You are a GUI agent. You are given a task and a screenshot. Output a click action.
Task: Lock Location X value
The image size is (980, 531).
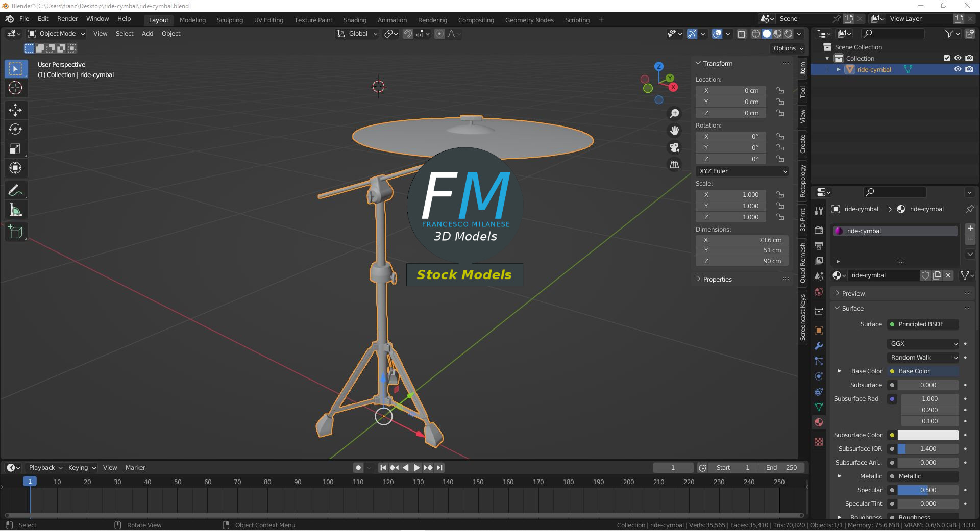780,91
